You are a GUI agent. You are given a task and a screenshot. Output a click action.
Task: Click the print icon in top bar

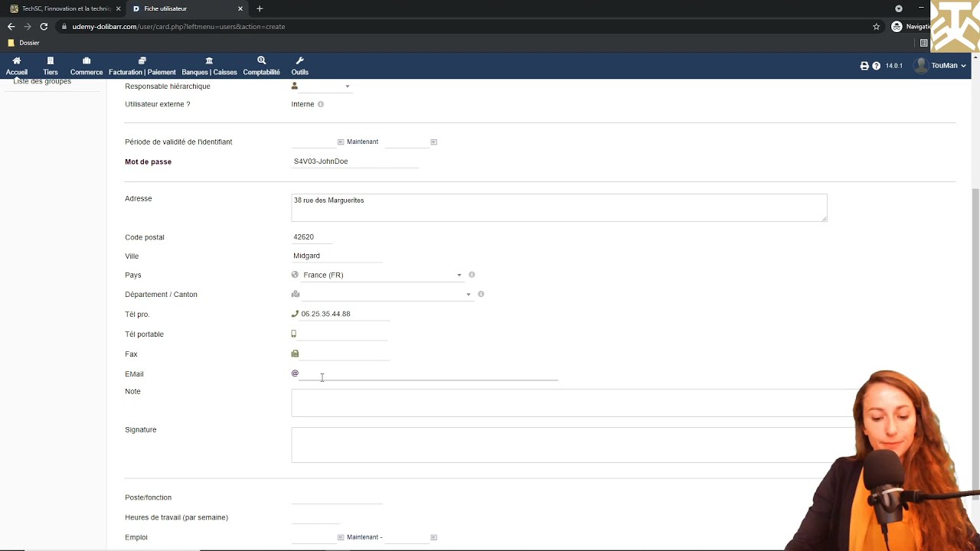coord(864,66)
